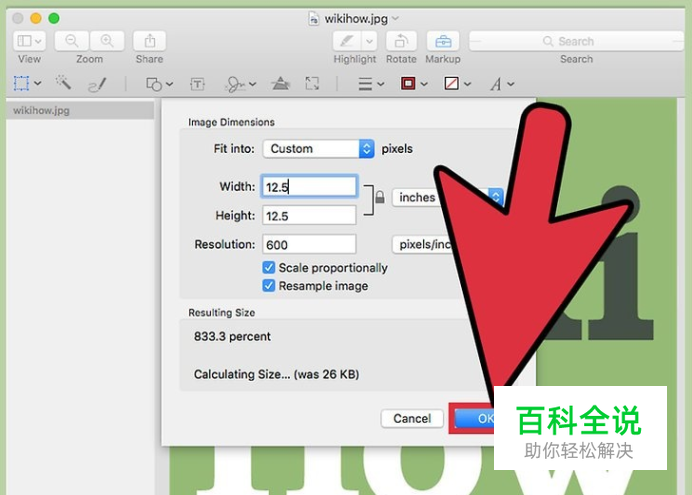Screen dimensions: 692x495
Task: Click the Height input field
Action: tap(309, 216)
